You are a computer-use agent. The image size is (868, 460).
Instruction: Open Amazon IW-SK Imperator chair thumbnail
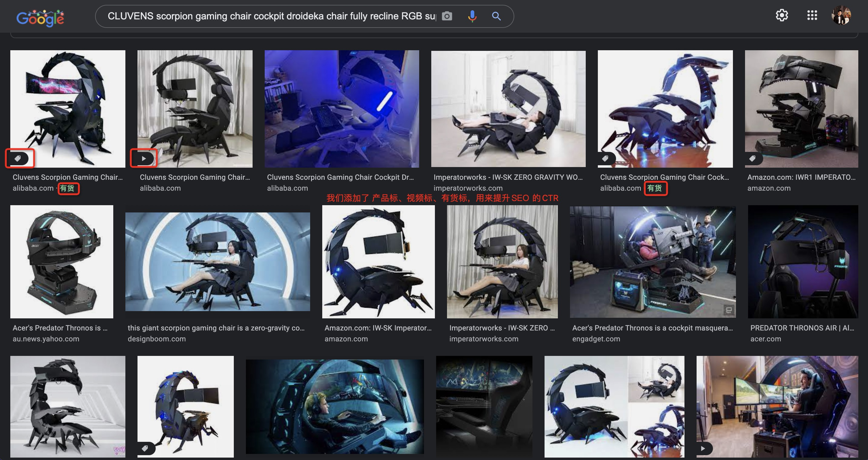point(378,262)
